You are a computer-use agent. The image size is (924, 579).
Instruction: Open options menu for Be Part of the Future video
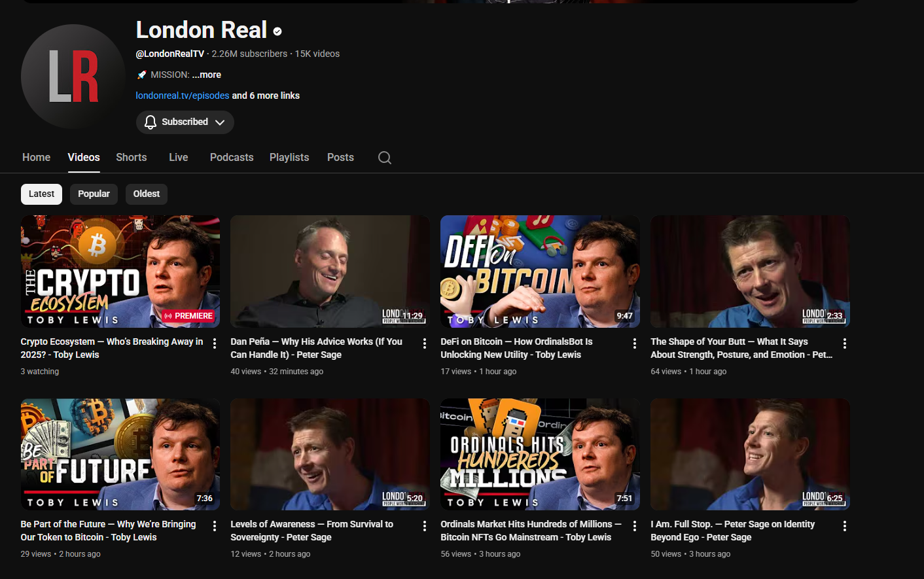(x=215, y=526)
